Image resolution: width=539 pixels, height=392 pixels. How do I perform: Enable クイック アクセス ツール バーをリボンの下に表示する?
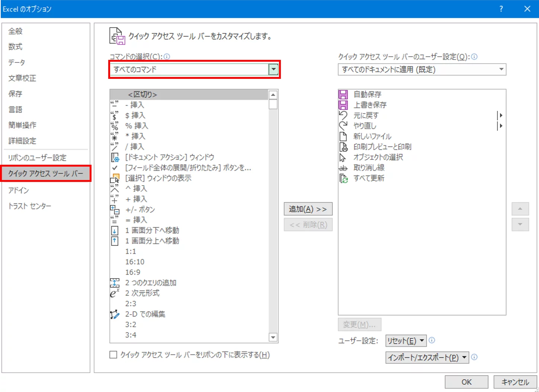[113, 355]
